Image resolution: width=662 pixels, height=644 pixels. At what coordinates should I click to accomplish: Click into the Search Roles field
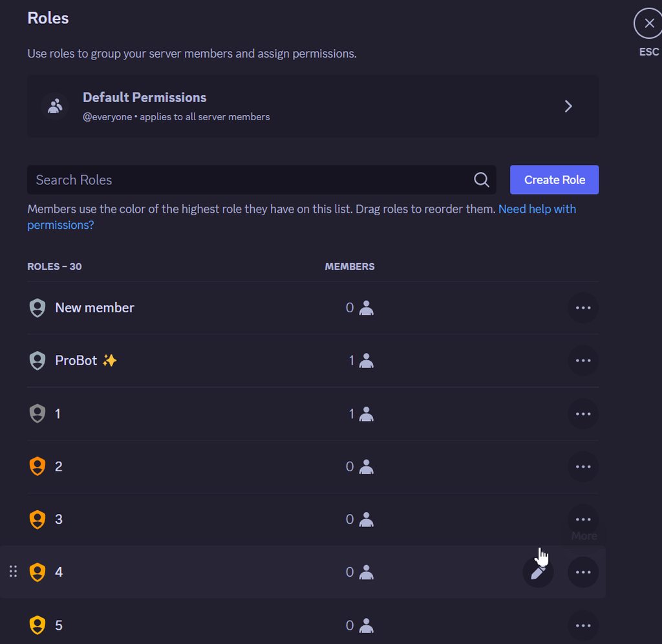[261, 180]
